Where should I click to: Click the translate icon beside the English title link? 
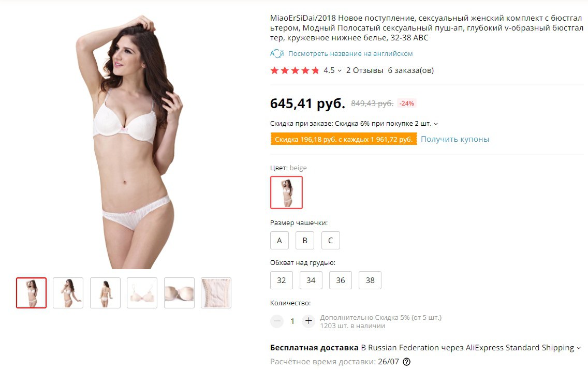[x=277, y=54]
